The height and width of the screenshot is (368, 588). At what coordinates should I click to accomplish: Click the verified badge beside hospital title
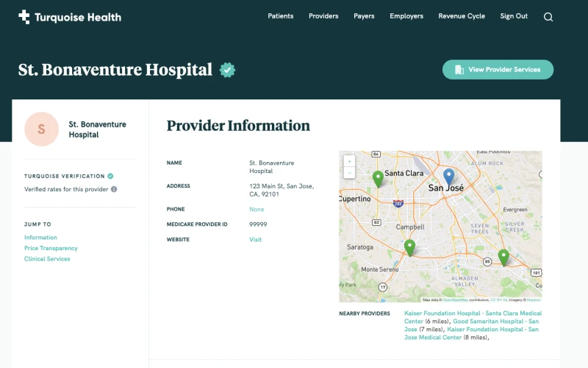(228, 70)
